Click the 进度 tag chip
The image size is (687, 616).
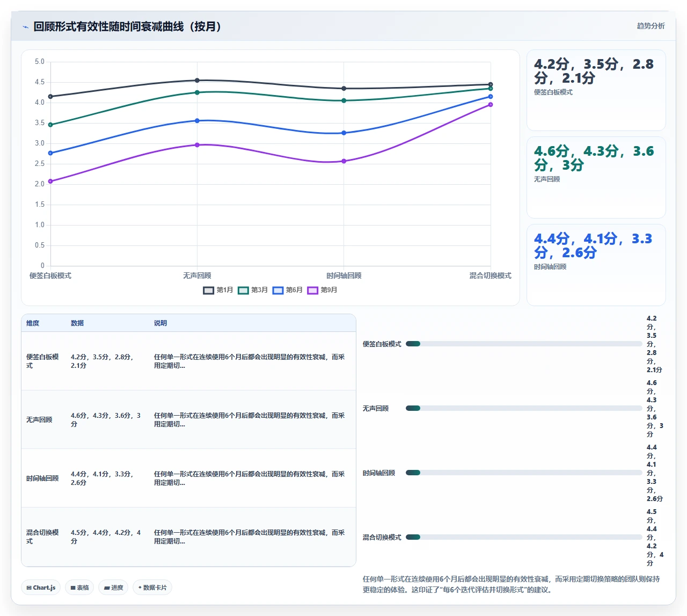113,588
